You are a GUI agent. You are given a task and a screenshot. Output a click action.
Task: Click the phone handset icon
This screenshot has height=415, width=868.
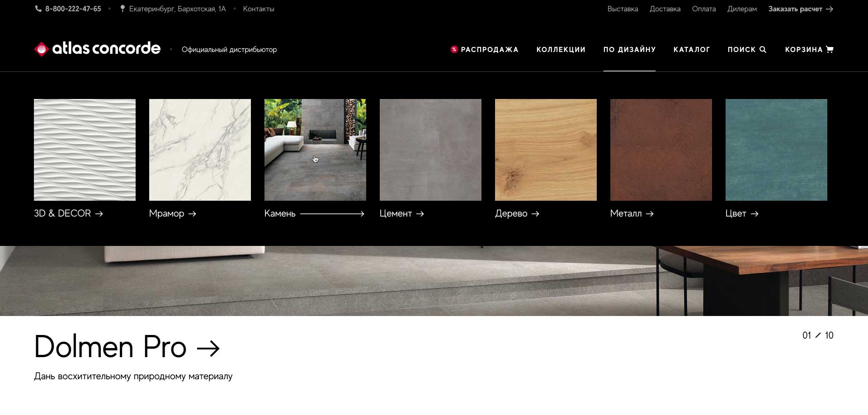[38, 9]
